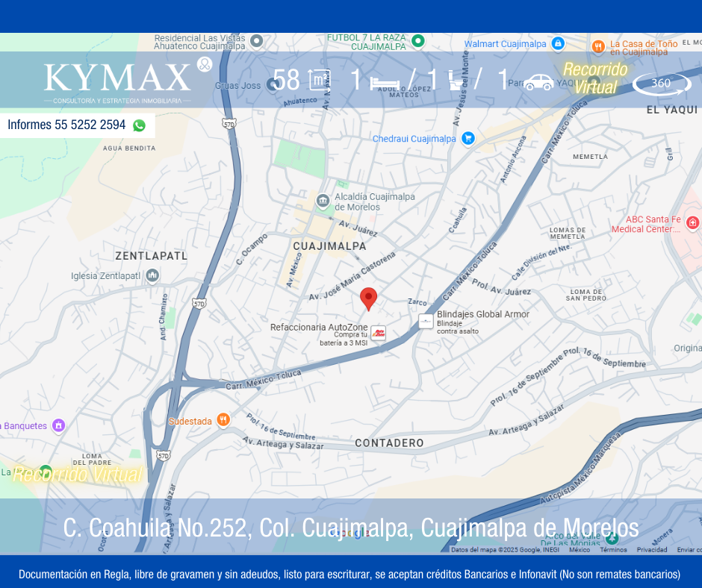Click the LOMA DE SAN PEDRO label

click(586, 295)
